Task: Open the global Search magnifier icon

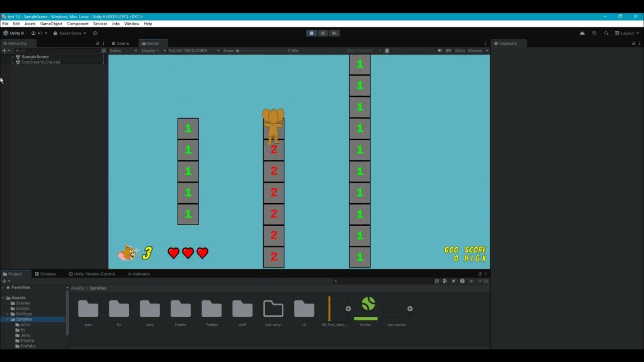Action: 606,33
